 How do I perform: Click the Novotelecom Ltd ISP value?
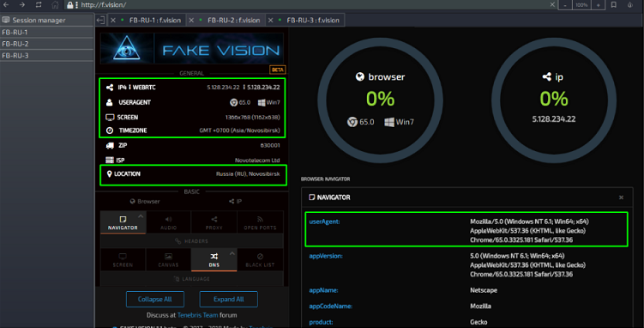click(257, 161)
